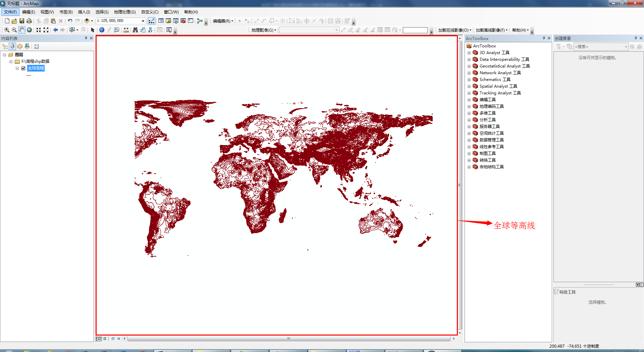Screen dimensions: 644x352
Task: Pin the 内容列表 panel with auto-hide pushpin
Action: (x=86, y=38)
